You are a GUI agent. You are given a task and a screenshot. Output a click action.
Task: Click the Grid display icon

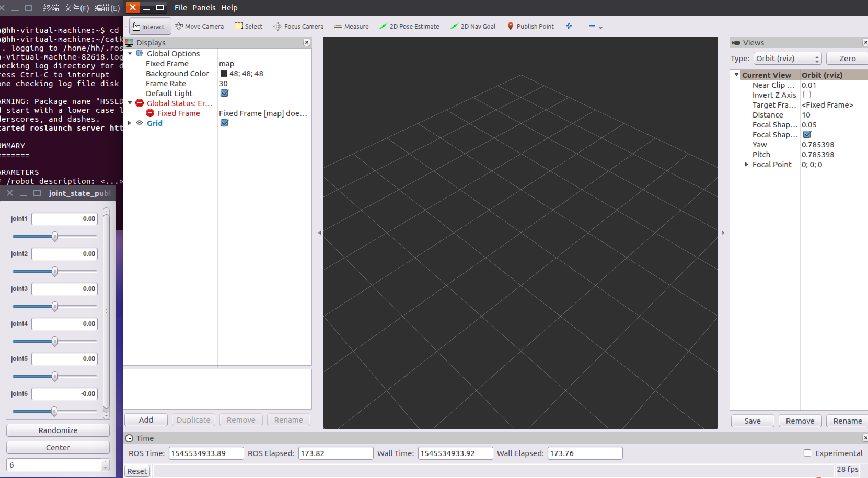pyautogui.click(x=140, y=123)
